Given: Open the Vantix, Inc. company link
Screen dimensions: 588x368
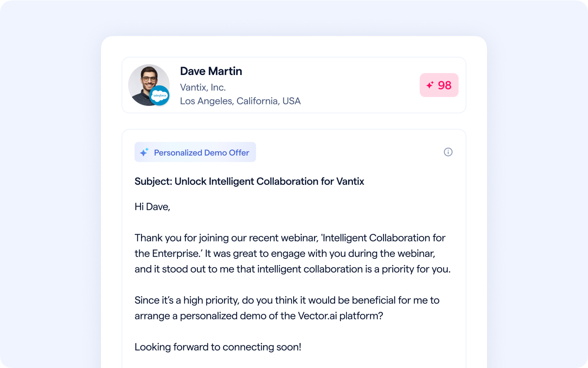Looking at the screenshot, I should 203,87.
